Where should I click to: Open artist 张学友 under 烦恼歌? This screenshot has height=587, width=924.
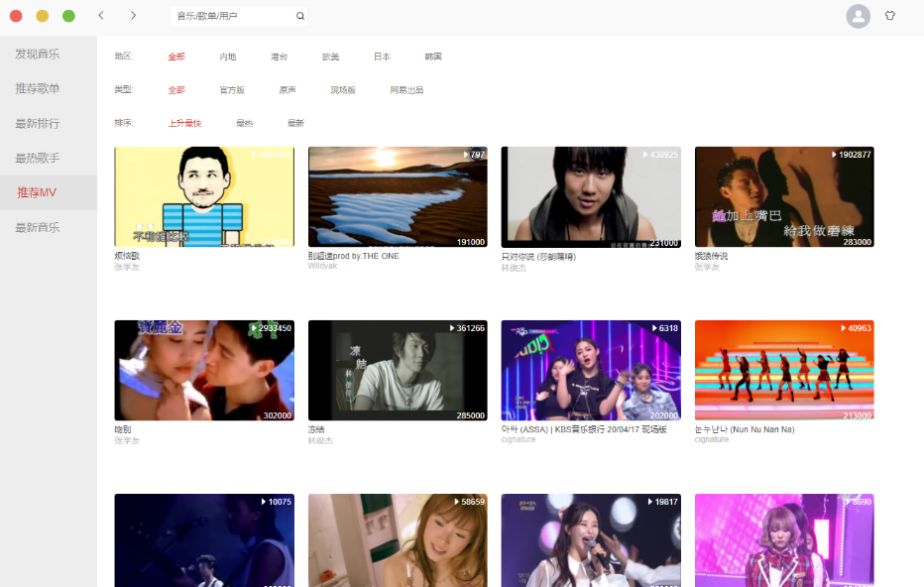(127, 267)
